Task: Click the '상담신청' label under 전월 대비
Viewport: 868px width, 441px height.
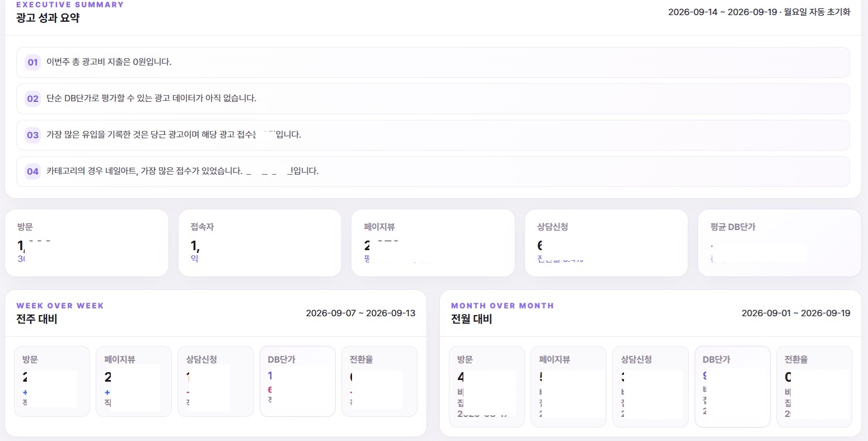Action: click(x=636, y=359)
